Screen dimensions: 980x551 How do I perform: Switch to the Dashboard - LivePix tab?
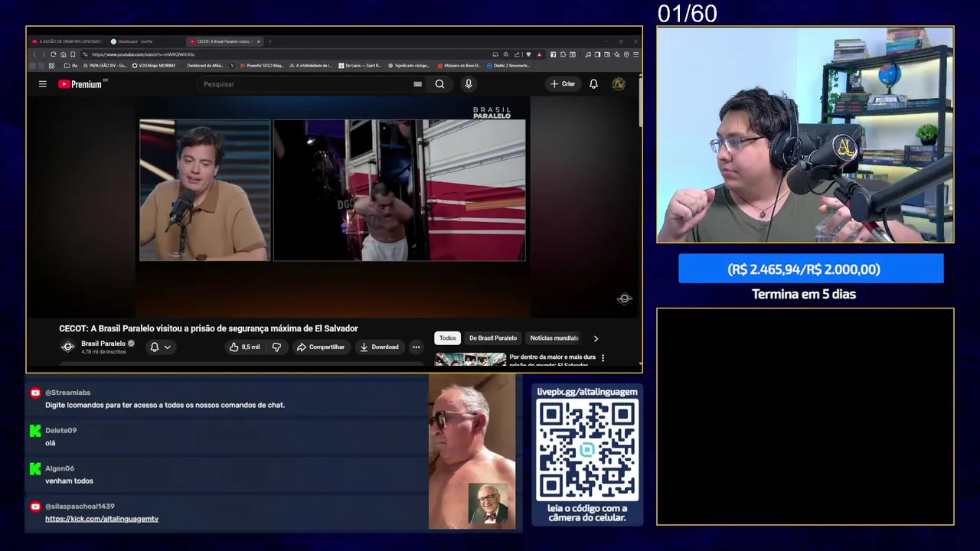[145, 41]
